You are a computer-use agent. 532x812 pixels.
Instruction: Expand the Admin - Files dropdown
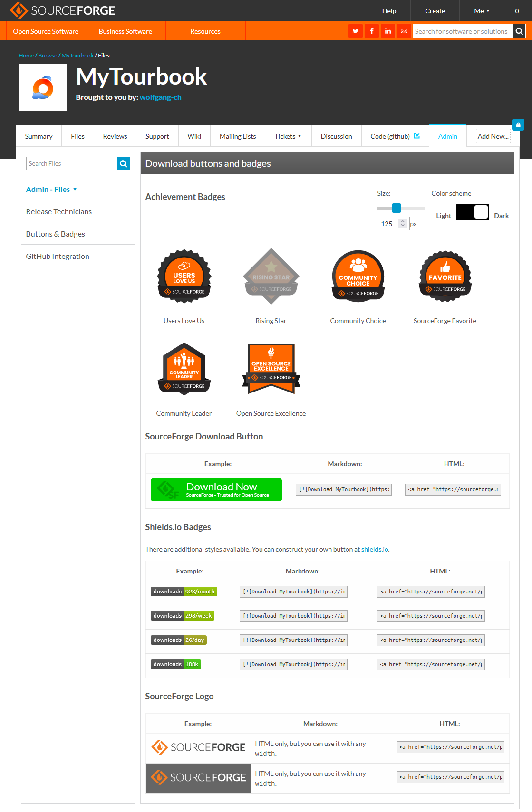pyautogui.click(x=51, y=189)
